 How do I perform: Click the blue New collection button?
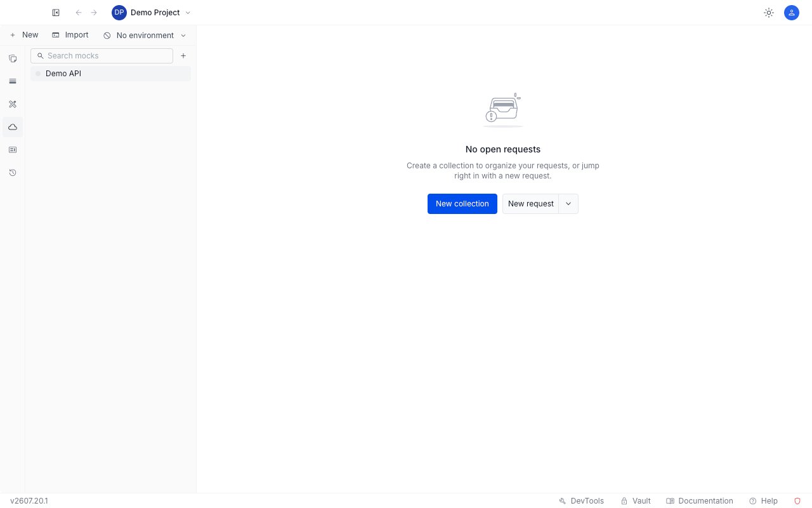(462, 204)
